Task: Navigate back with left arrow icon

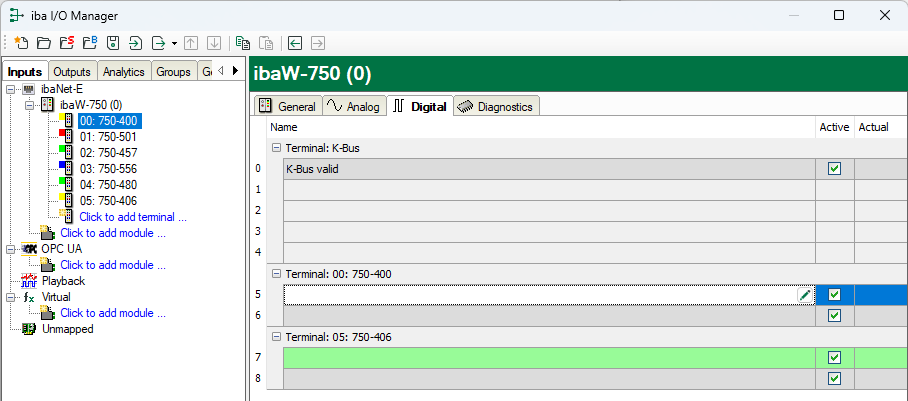Action: tap(295, 43)
